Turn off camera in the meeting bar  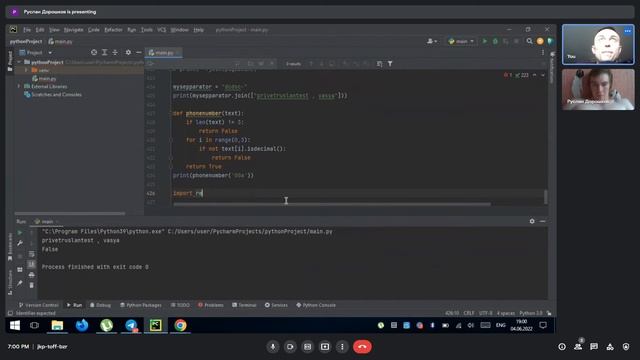pyautogui.click(x=290, y=347)
